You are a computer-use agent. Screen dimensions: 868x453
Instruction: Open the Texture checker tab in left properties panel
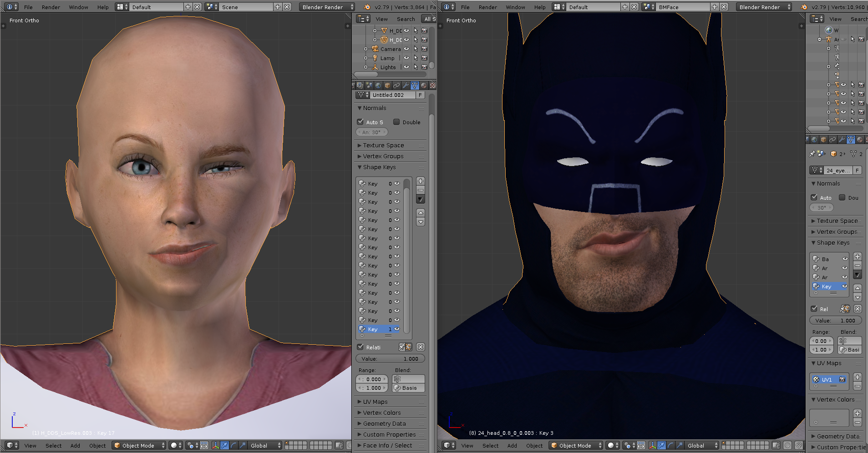click(432, 85)
